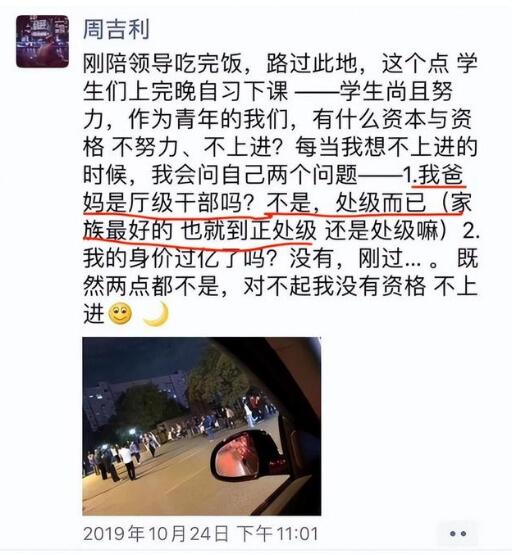Click the text 生们上完晚自习下课
Viewport: 512px width, 555px height.
(x=185, y=92)
